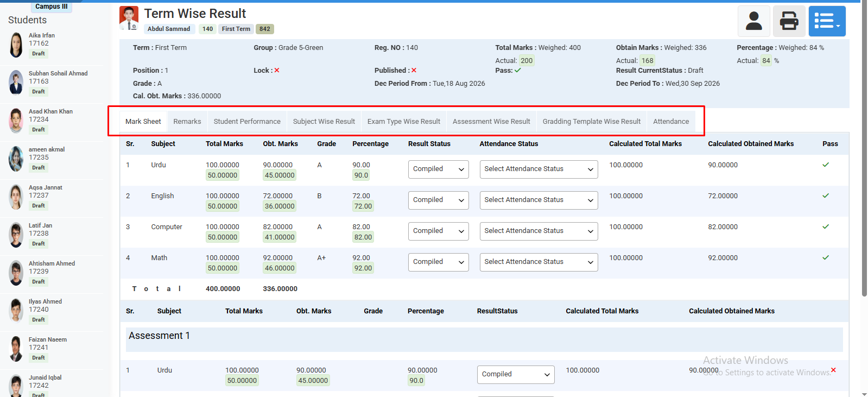Open the English Result Status dropdown
The image size is (868, 397).
(x=439, y=200)
